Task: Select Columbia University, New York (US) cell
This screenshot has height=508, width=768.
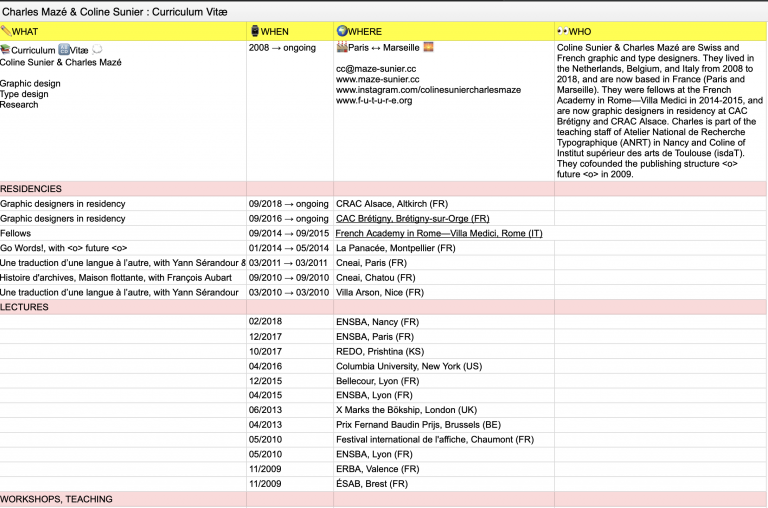Action: click(x=444, y=366)
